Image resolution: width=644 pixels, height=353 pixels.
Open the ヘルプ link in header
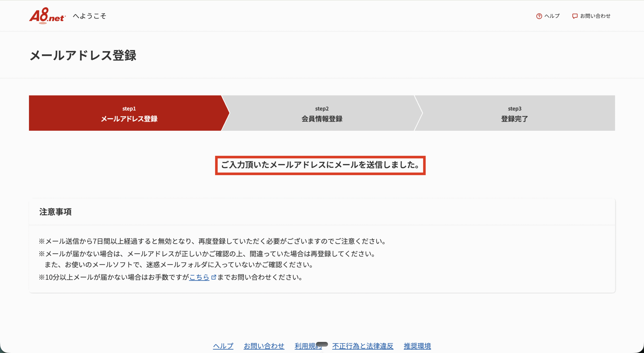(552, 16)
